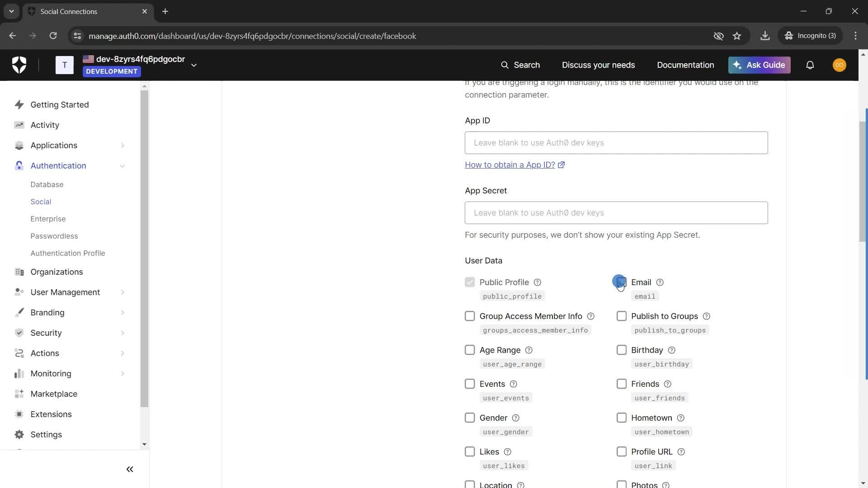Click the Security shield icon
This screenshot has height=488, width=868.
pyautogui.click(x=19, y=333)
